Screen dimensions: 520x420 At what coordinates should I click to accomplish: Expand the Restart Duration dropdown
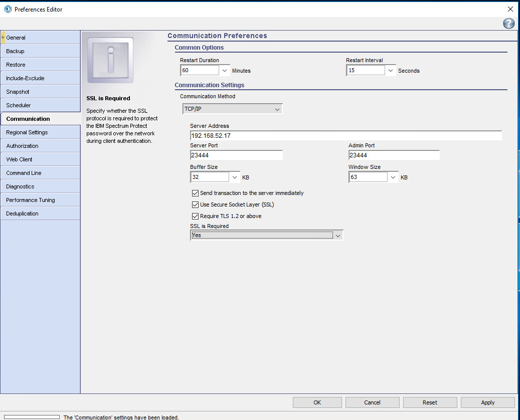point(225,71)
